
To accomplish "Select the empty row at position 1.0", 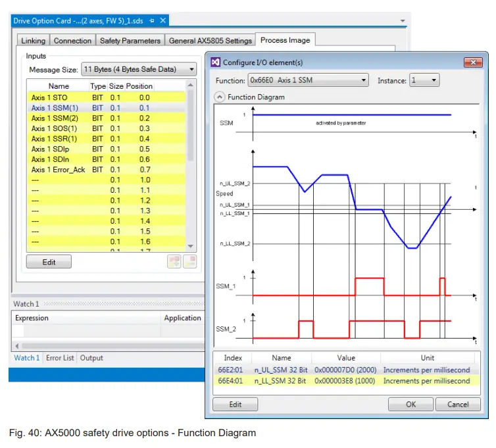I will (x=107, y=180).
